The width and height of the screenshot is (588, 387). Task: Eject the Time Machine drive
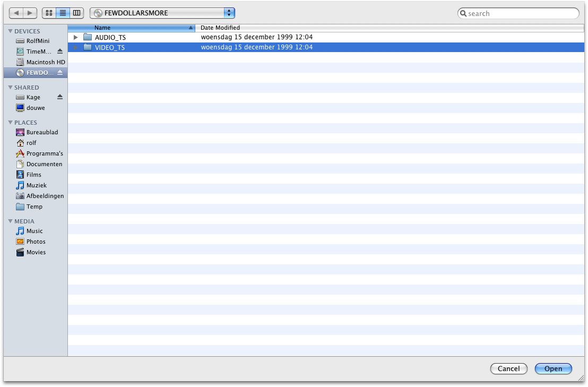(60, 51)
